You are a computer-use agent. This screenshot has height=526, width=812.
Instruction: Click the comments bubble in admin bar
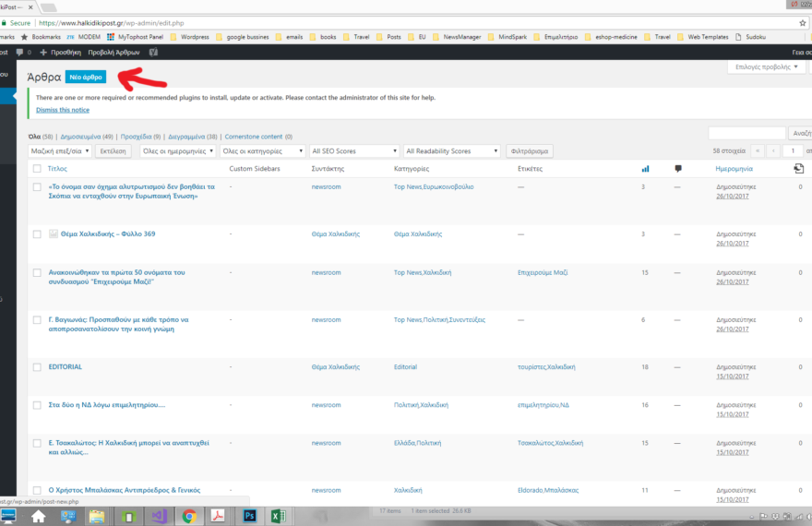click(23, 53)
